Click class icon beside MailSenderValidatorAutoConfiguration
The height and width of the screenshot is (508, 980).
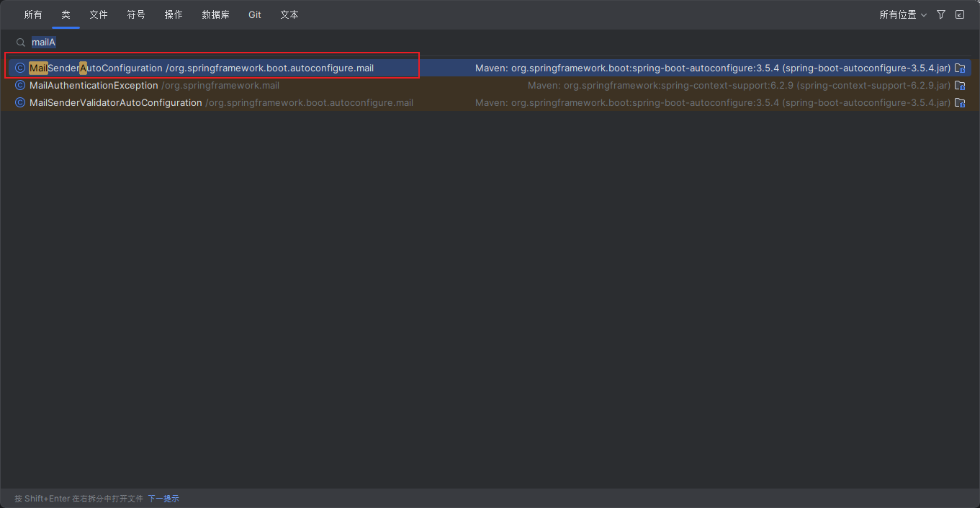click(20, 102)
